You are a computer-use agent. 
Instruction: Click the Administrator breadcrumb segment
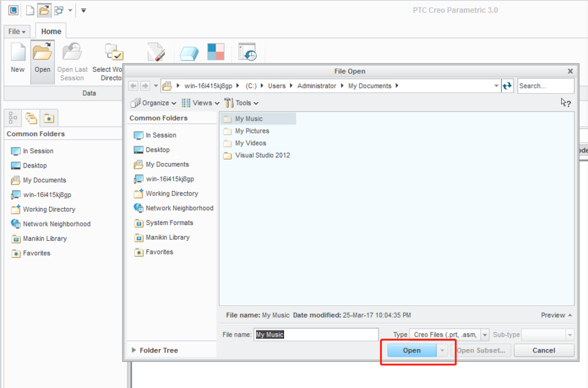pyautogui.click(x=317, y=86)
